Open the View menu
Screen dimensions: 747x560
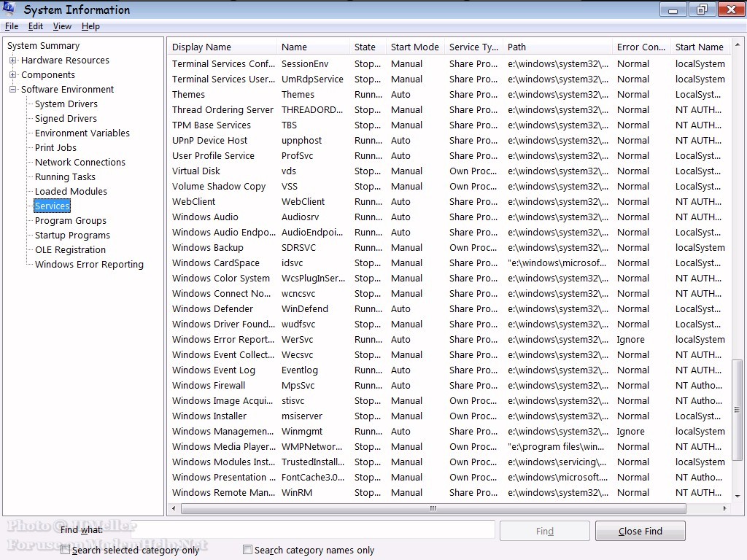[62, 26]
